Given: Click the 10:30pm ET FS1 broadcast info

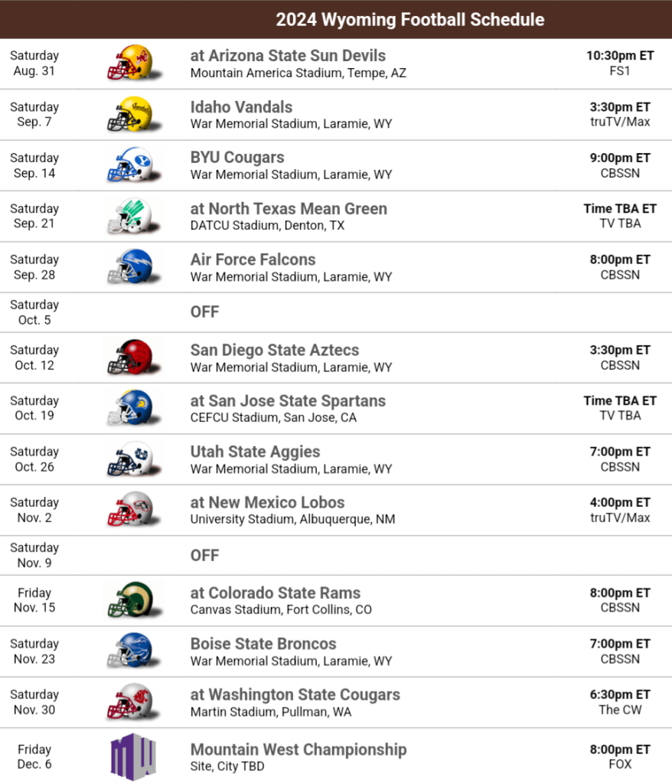Looking at the screenshot, I should click(619, 63).
